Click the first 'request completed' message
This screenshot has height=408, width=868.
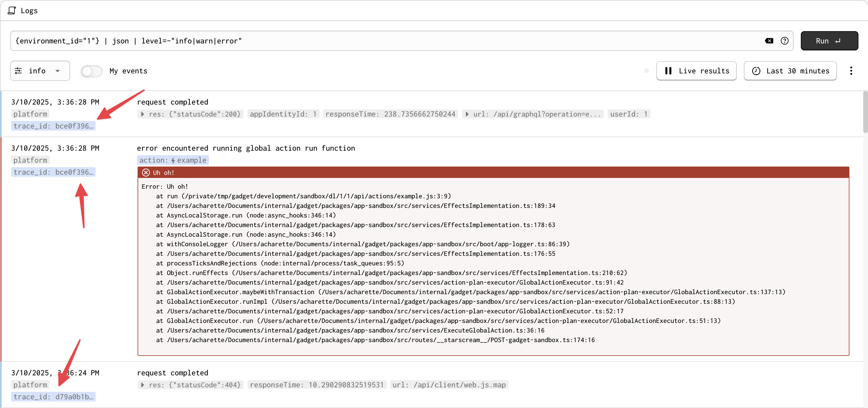pos(173,102)
